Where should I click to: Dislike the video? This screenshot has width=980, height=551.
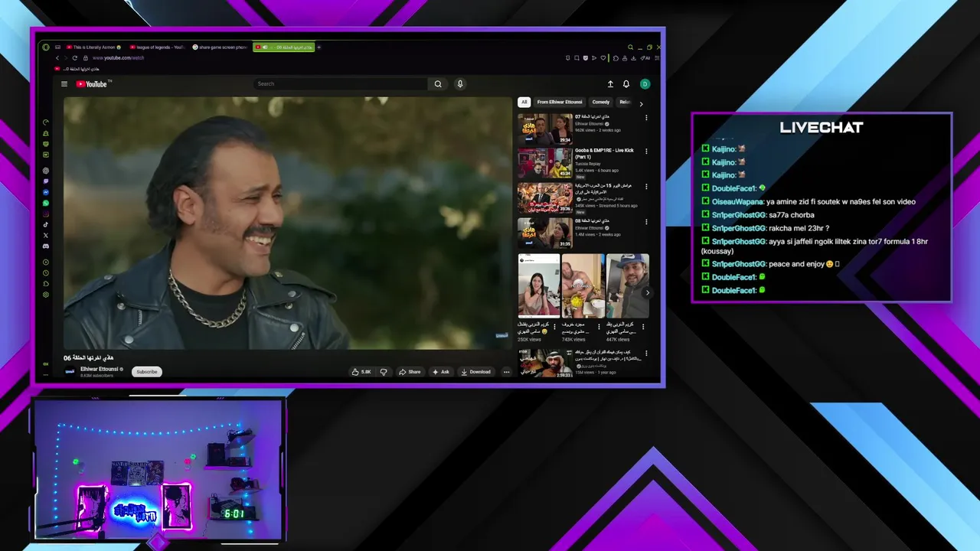384,372
